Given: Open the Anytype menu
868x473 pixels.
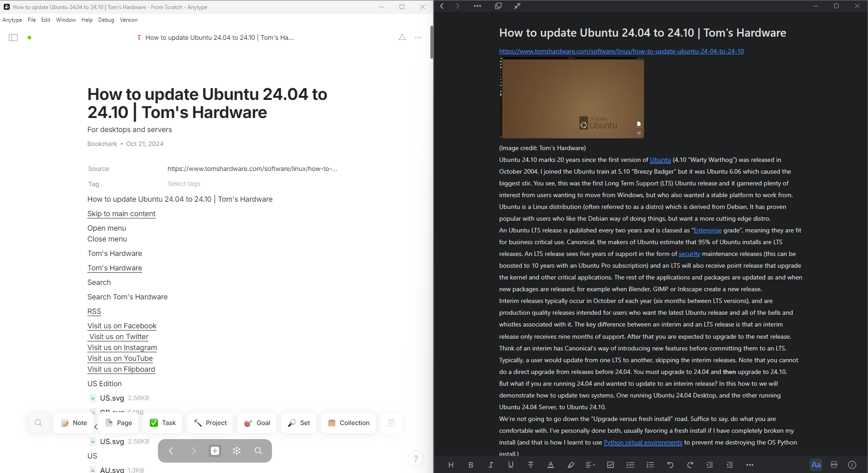Looking at the screenshot, I should [12, 20].
